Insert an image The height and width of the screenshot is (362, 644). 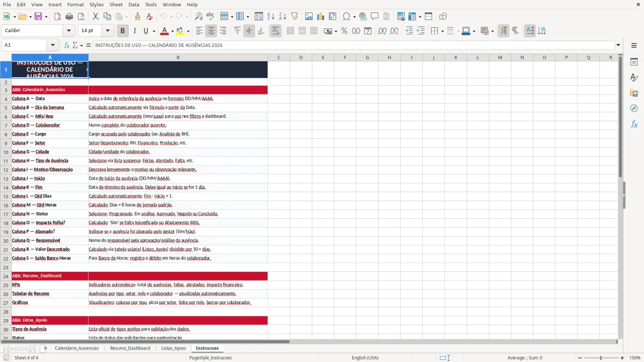coord(309,17)
